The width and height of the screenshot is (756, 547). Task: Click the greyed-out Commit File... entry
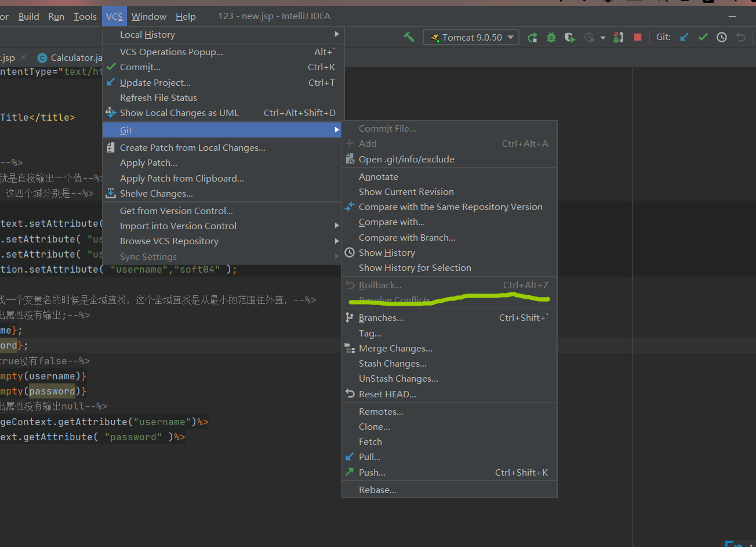(x=449, y=128)
